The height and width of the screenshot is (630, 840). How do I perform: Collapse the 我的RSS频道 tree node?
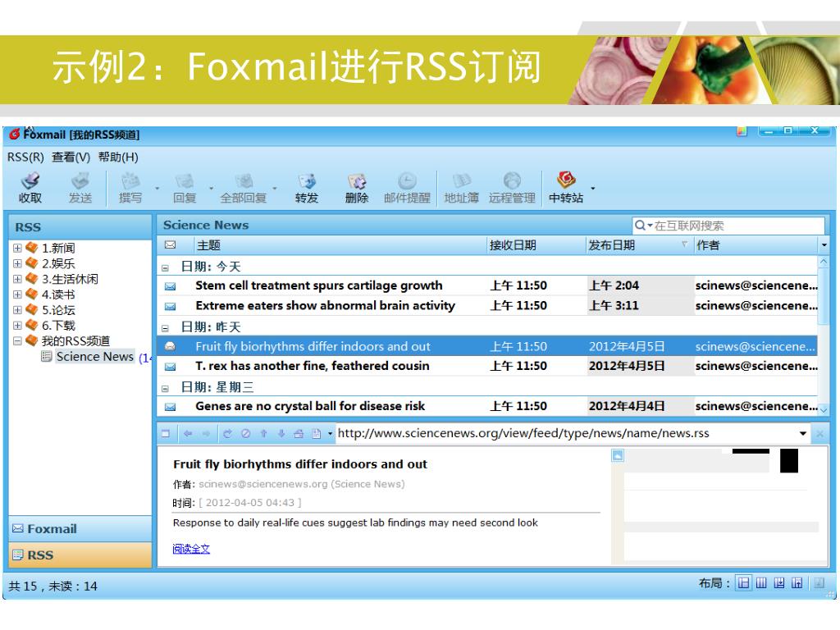18,340
